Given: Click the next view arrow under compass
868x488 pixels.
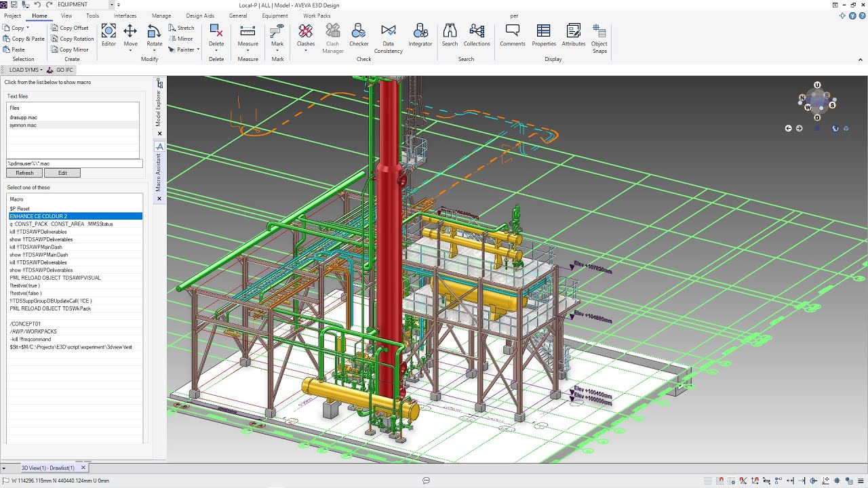Looking at the screenshot, I should point(800,128).
